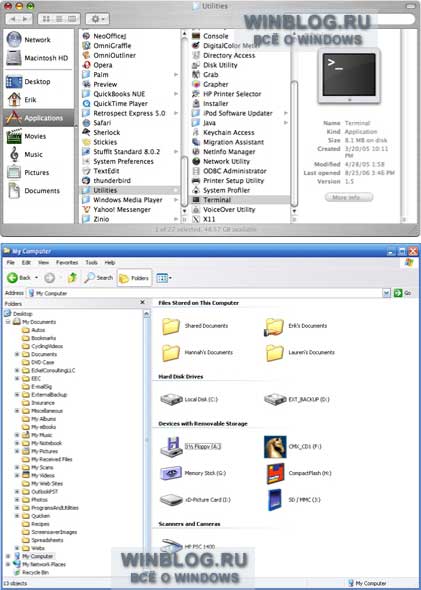This screenshot has width=421, height=590.
Task: Switch Finder to icon view
Action: [x=46, y=19]
